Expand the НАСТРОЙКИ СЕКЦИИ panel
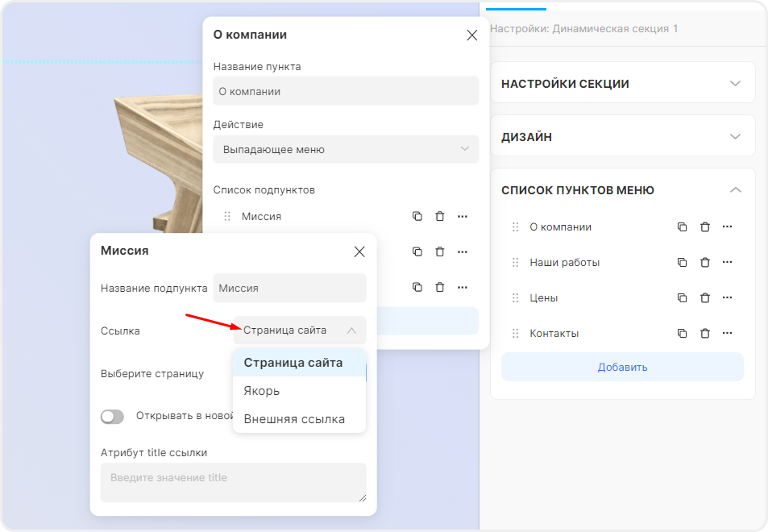 click(622, 83)
